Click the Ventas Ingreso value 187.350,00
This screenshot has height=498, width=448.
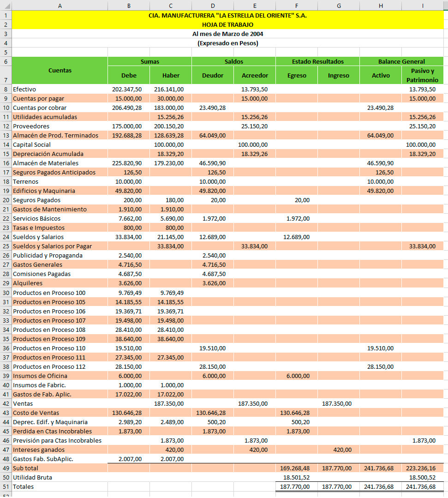[x=339, y=404]
